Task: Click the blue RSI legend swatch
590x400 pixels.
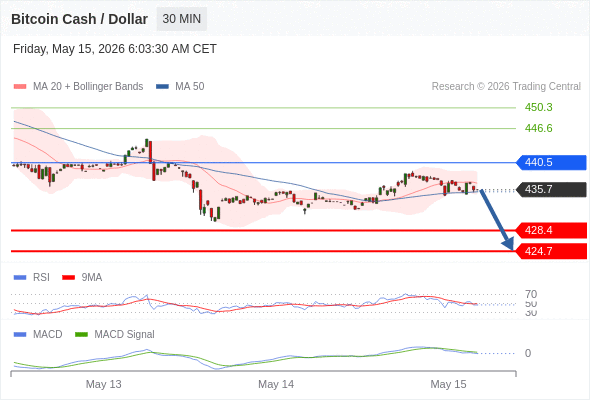Action: tap(20, 278)
